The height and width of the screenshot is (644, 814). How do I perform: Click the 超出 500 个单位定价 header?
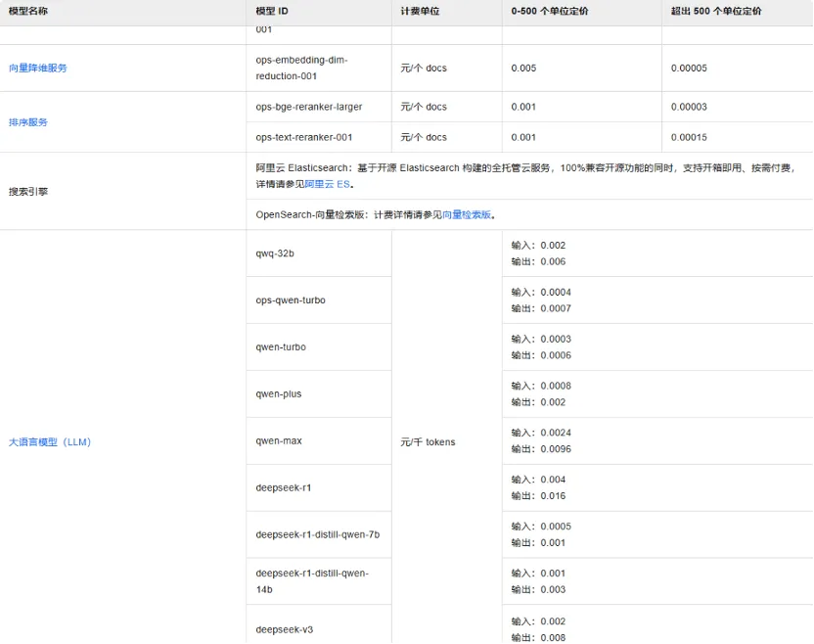pos(716,11)
